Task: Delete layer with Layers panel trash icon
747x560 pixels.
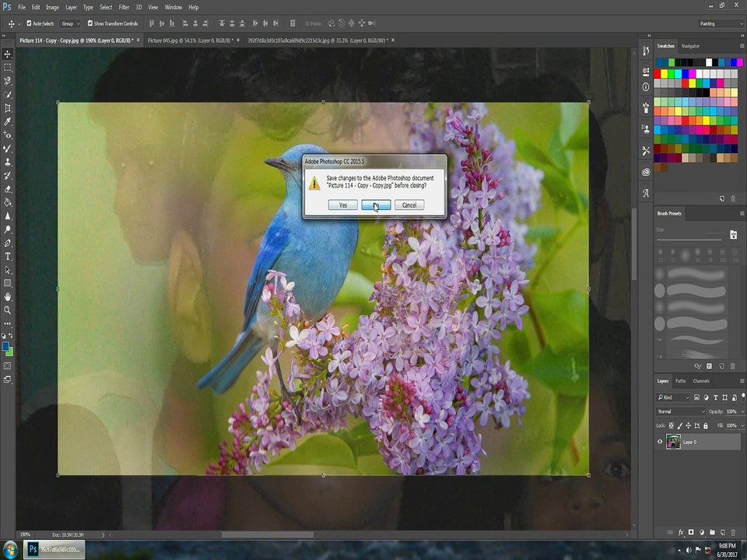Action: (x=733, y=532)
